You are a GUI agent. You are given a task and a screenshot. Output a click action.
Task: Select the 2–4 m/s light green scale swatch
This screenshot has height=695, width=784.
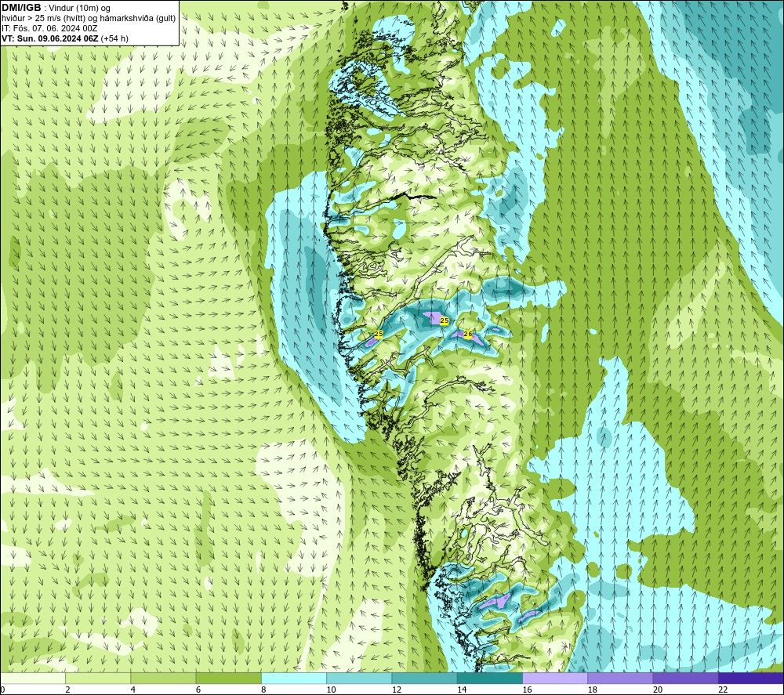[x=98, y=678]
